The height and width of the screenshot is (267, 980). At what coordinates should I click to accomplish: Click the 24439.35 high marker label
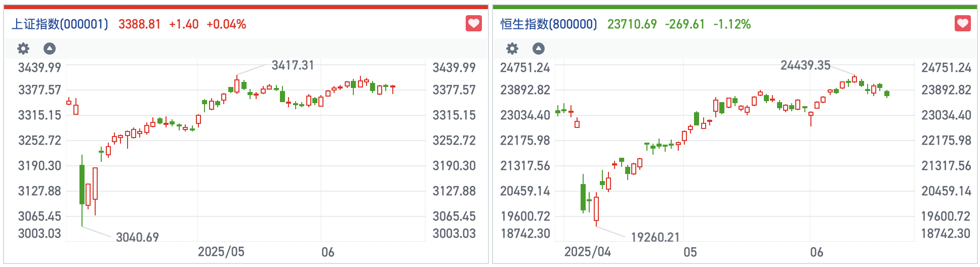point(805,65)
